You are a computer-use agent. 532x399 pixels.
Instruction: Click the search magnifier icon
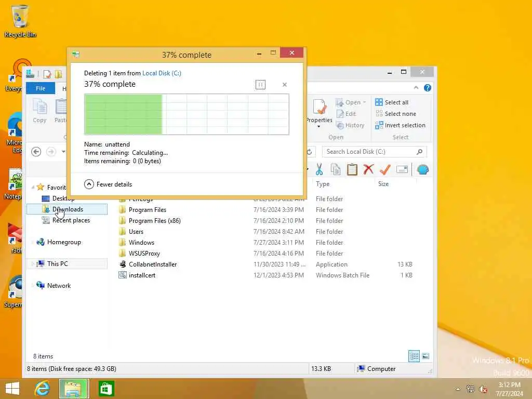[x=420, y=152]
